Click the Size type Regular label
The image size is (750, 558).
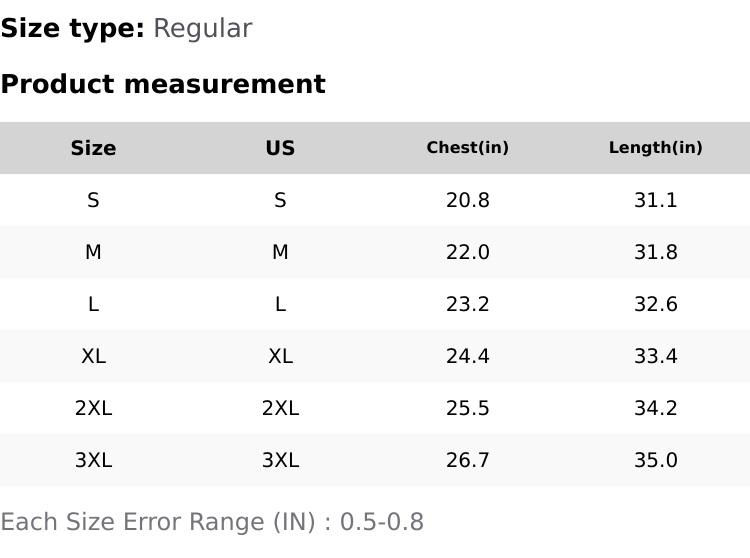pos(126,29)
